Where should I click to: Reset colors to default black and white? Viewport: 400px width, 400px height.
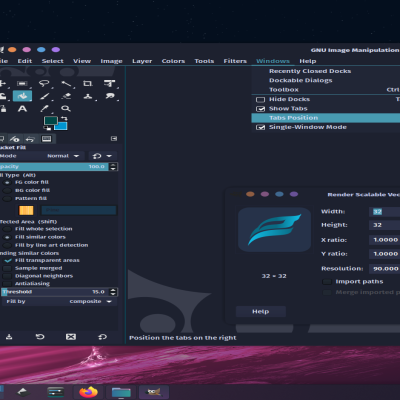click(x=47, y=128)
